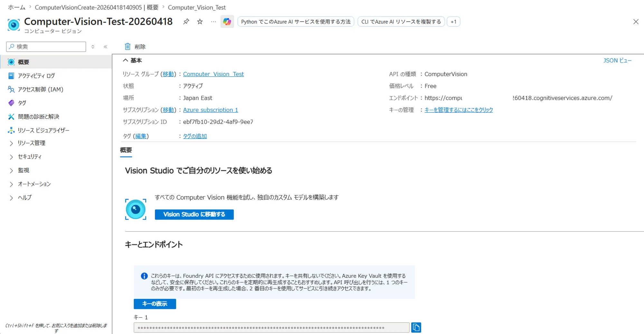Select the endpoint URL text
The image size is (644, 334).
click(x=518, y=98)
